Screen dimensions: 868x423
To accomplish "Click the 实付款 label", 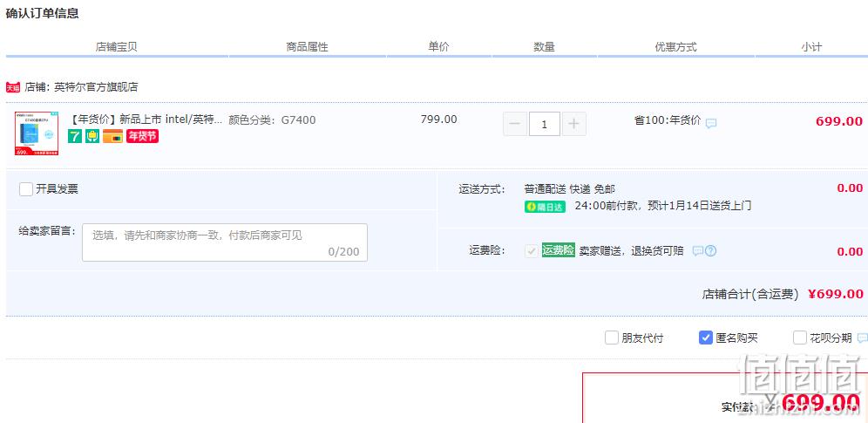I will tap(738, 407).
